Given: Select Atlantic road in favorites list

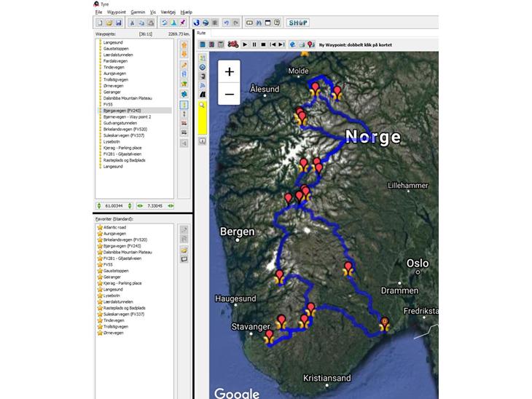Looking at the screenshot, I should (x=115, y=227).
